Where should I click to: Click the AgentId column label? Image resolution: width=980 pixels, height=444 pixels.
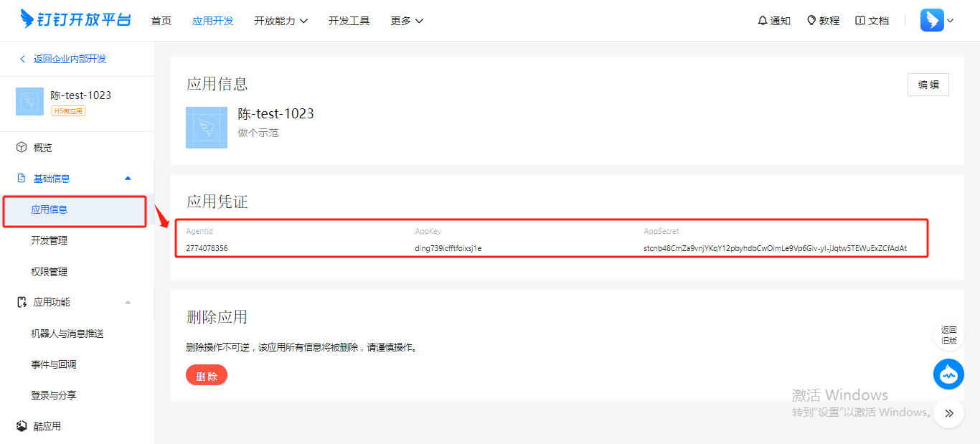[x=199, y=232]
